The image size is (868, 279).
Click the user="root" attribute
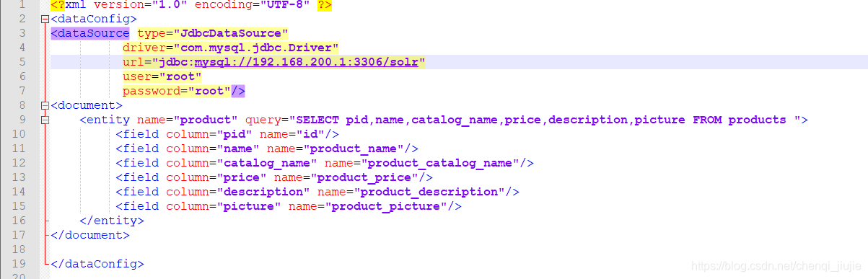tap(162, 76)
